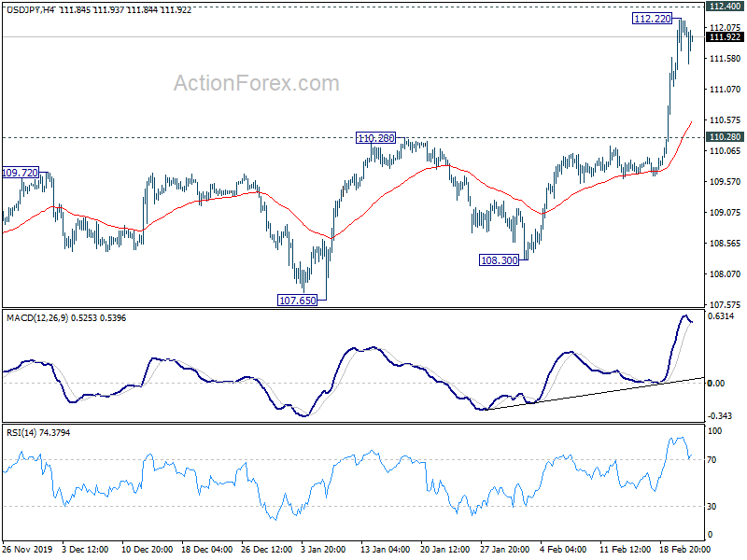Click the 110.280 level tag on price axis
Viewport: 747px width, 560px height.
point(725,137)
